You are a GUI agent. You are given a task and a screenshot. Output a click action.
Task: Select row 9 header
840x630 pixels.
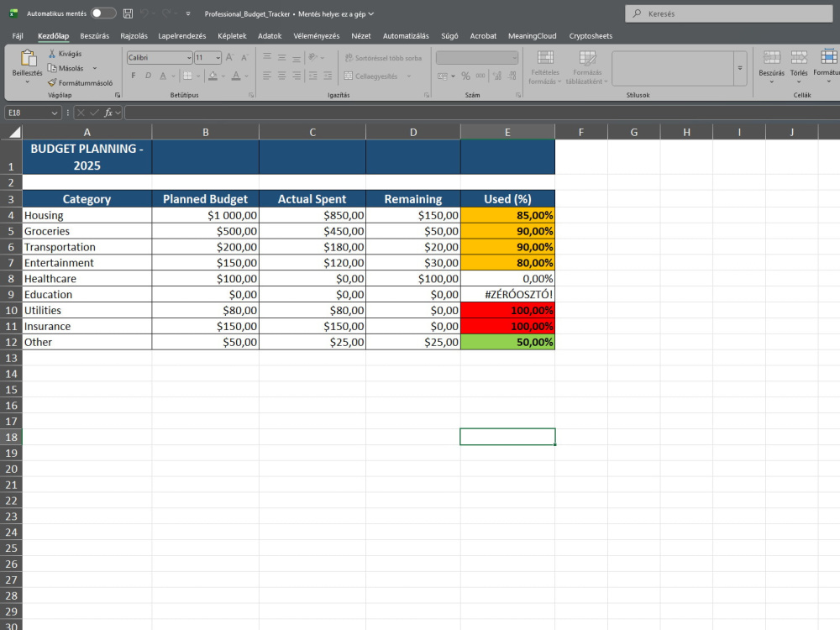point(11,294)
